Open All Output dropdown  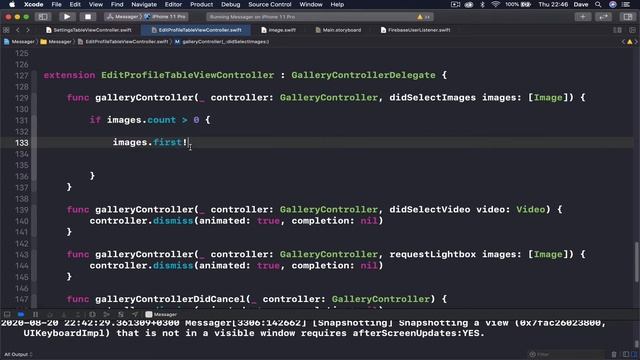pos(18,354)
